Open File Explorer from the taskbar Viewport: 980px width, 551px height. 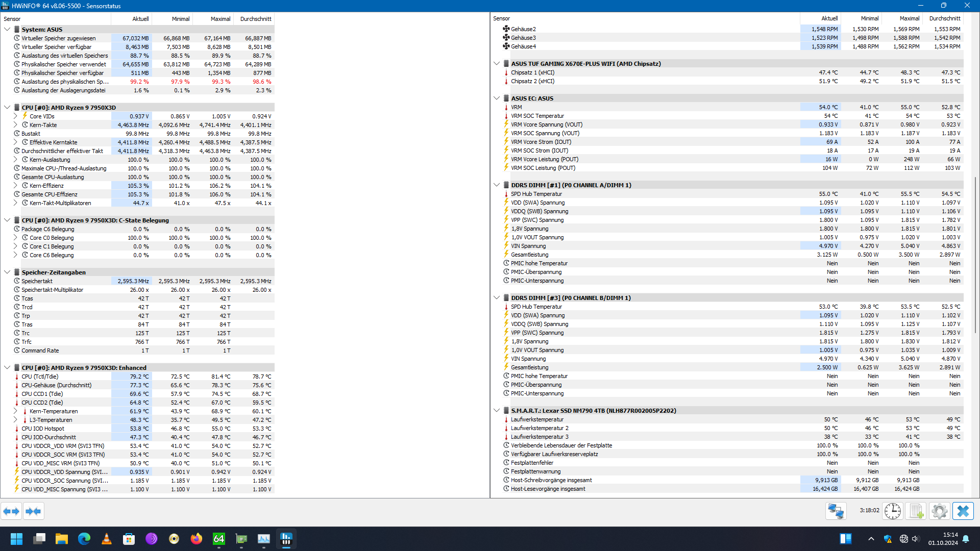[x=62, y=539]
